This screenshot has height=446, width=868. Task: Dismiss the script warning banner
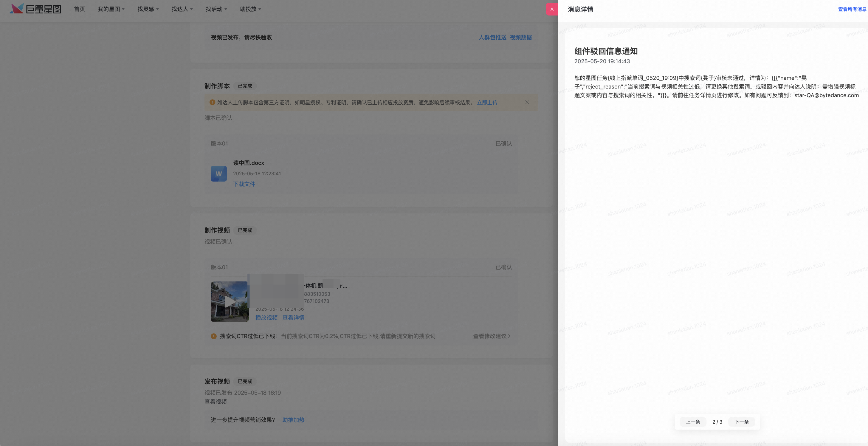[527, 103]
